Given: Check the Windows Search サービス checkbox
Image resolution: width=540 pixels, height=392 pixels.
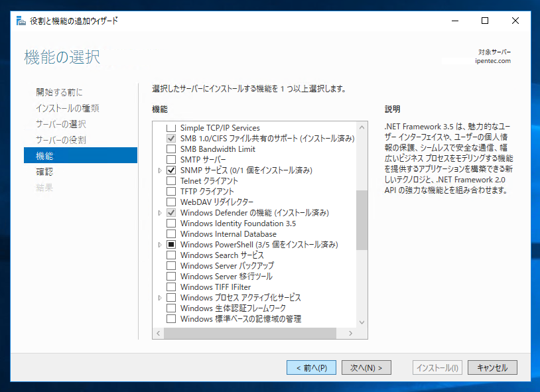Looking at the screenshot, I should 171,255.
